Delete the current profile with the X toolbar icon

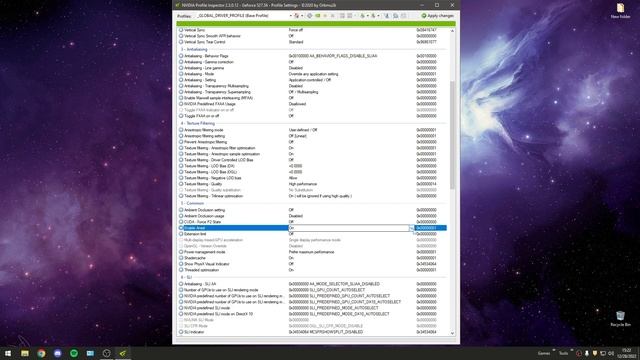(x=333, y=16)
